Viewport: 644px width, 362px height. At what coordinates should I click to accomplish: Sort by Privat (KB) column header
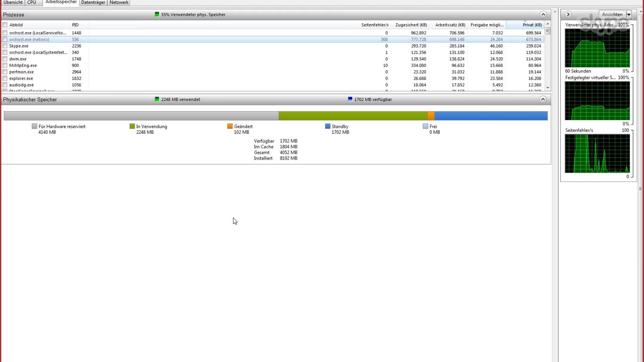[532, 25]
